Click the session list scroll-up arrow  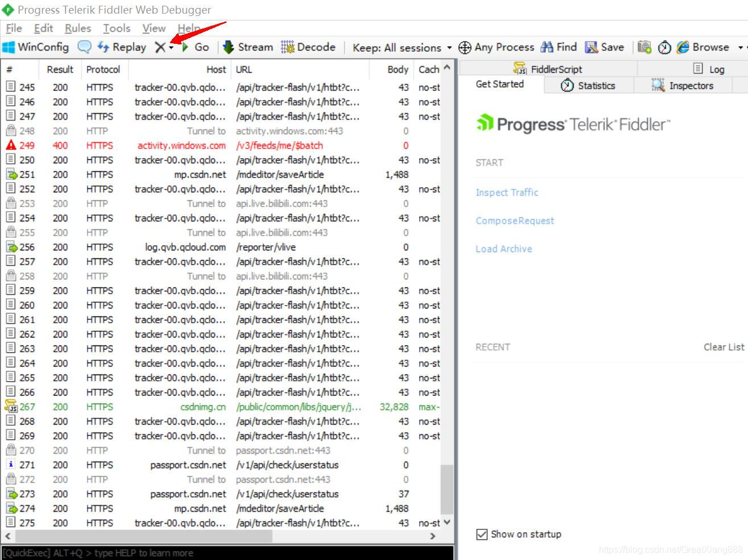tap(447, 68)
